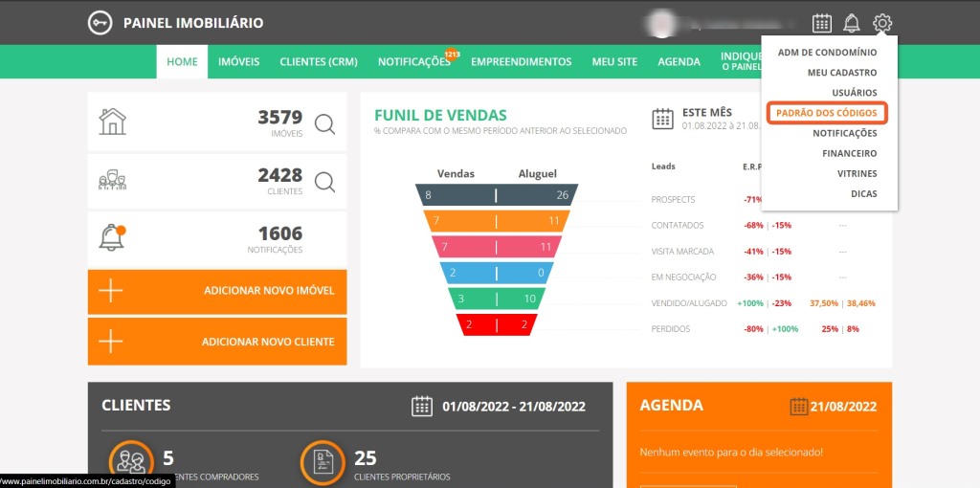The height and width of the screenshot is (488, 980).
Task: Click the bell icon beside 1606 Notificações
Action: point(112,237)
